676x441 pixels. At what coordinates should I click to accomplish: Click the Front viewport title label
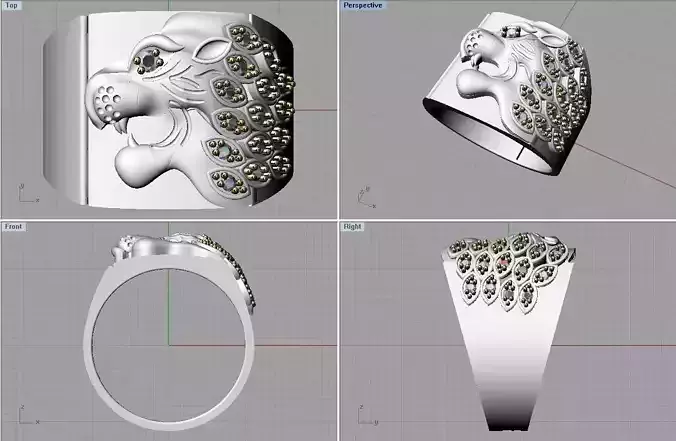13,226
